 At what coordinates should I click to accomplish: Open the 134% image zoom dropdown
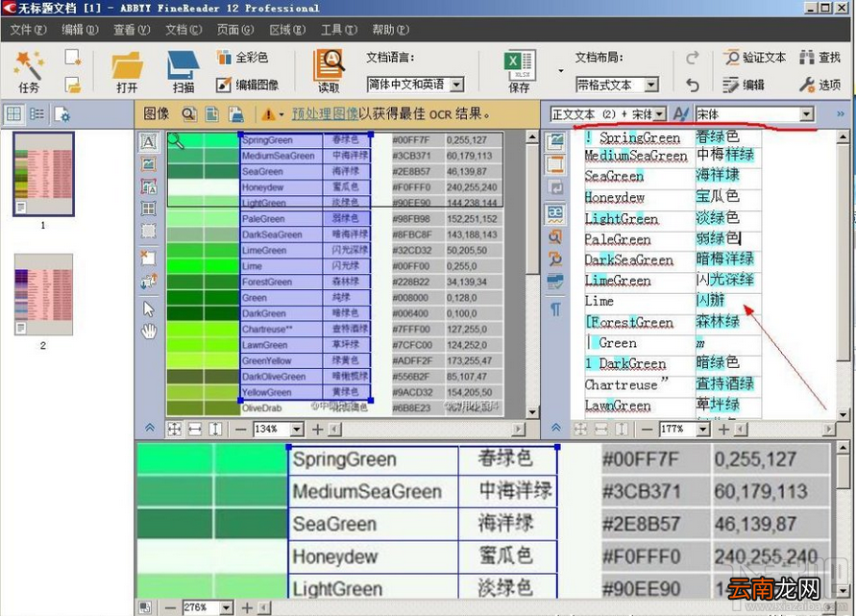[x=297, y=430]
